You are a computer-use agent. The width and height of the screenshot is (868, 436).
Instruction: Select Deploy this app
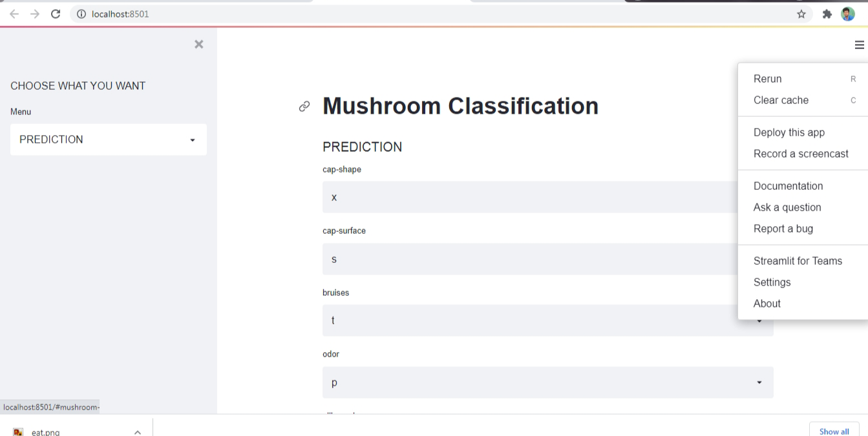point(789,132)
